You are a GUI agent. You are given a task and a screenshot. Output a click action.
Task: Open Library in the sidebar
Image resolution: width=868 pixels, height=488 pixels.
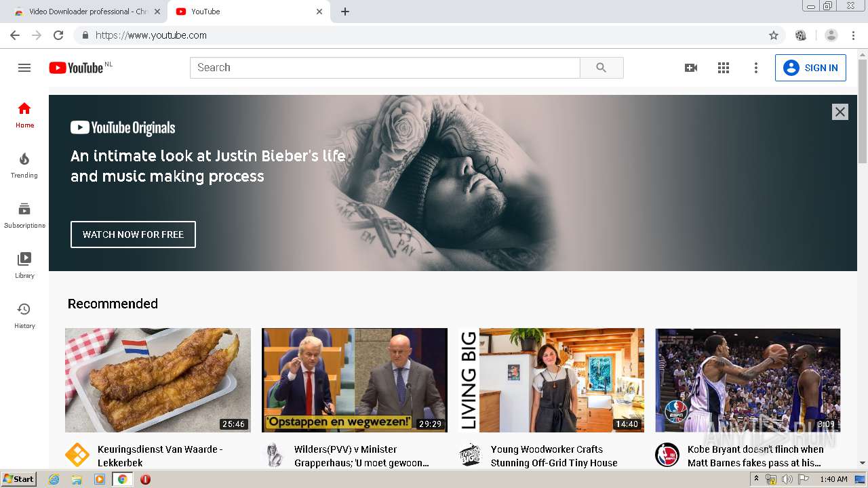pyautogui.click(x=24, y=265)
